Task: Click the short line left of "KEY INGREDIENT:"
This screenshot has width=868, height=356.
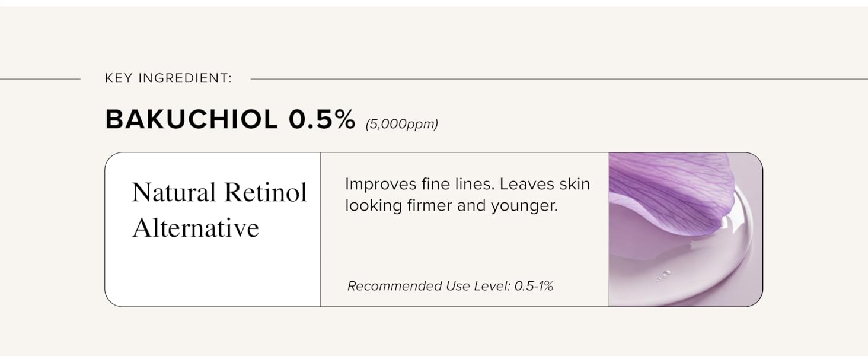Action: pyautogui.click(x=40, y=78)
